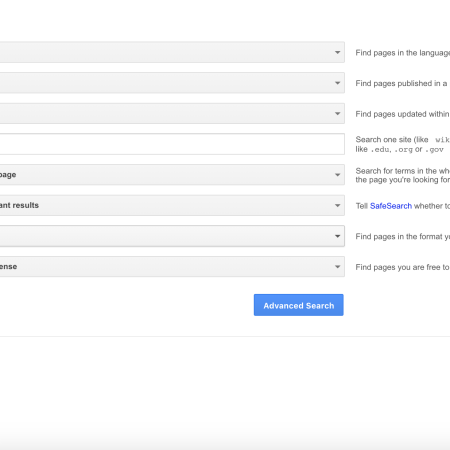Open the last update time dropdown
This screenshot has width=450, height=450.
pos(172,114)
